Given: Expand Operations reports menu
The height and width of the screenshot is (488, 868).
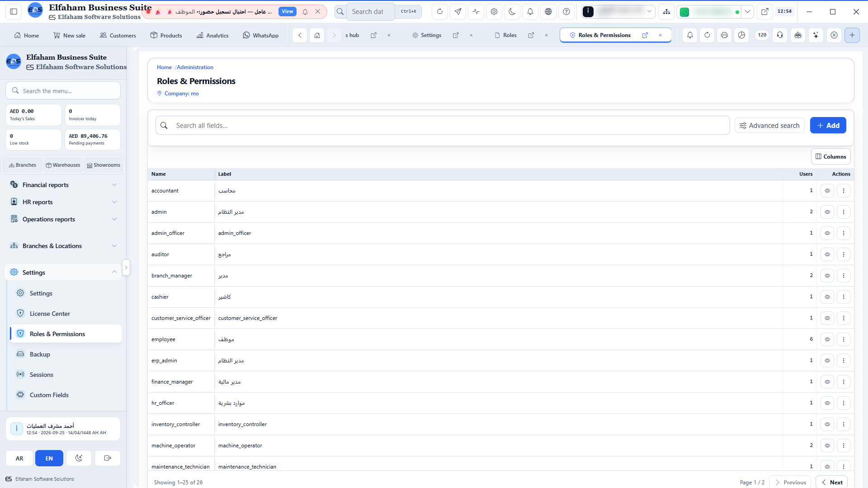Looking at the screenshot, I should pyautogui.click(x=63, y=219).
